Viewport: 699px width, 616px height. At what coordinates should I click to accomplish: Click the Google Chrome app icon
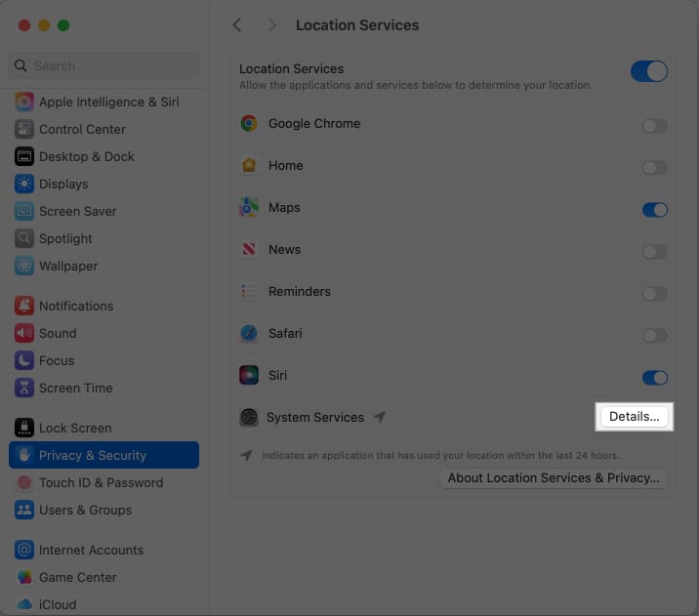[x=249, y=123]
